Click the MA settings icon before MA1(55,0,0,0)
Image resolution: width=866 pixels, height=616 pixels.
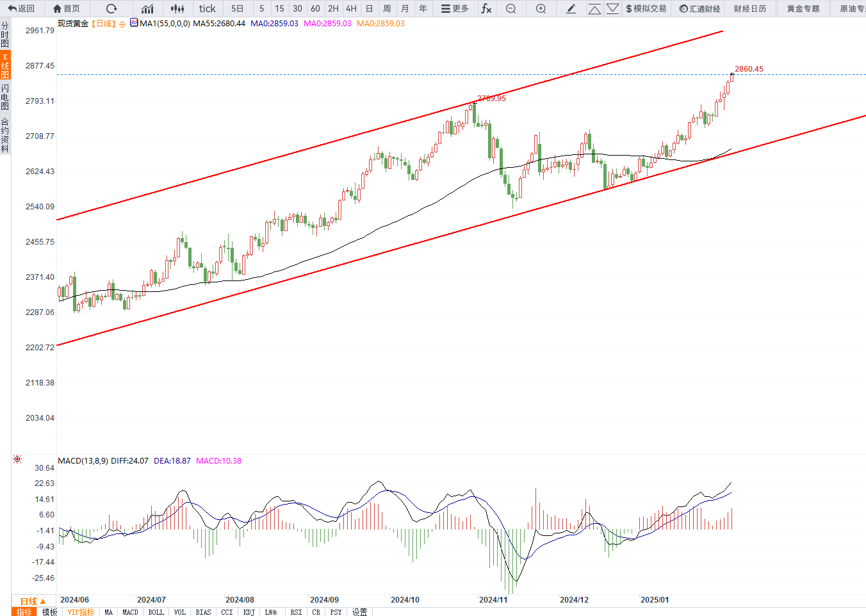[134, 22]
